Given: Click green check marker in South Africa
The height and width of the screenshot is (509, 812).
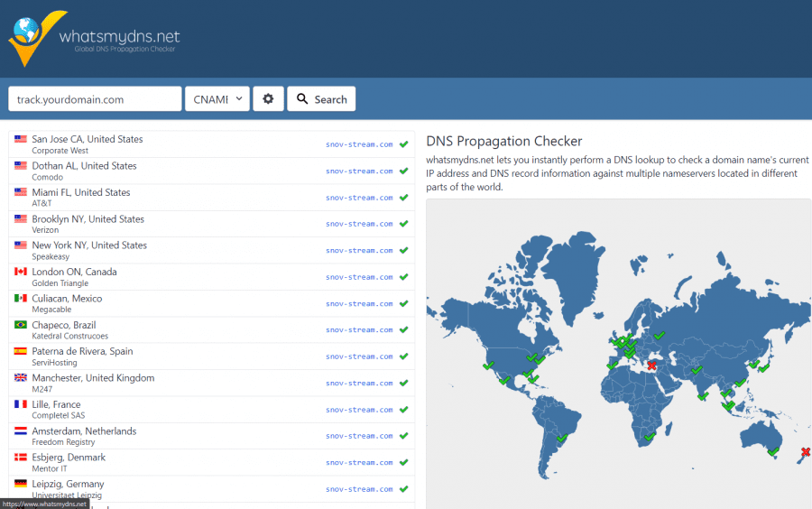Looking at the screenshot, I should [650, 437].
